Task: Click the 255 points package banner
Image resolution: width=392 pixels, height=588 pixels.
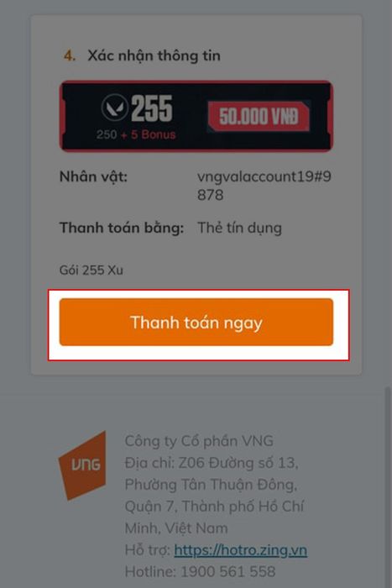Action: coord(196,116)
